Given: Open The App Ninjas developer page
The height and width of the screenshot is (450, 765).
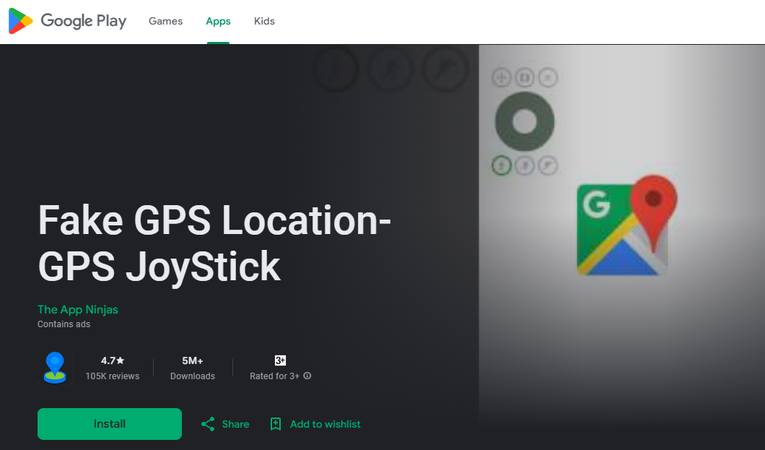Looking at the screenshot, I should [78, 309].
